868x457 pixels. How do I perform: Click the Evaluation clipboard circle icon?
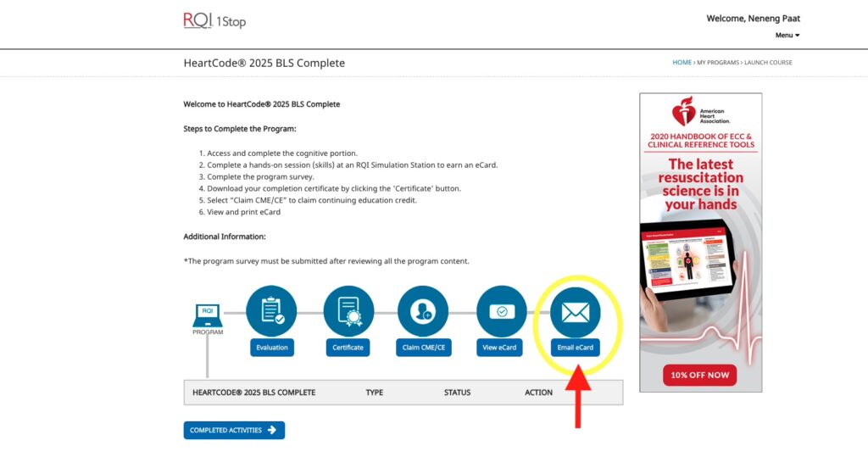(271, 311)
